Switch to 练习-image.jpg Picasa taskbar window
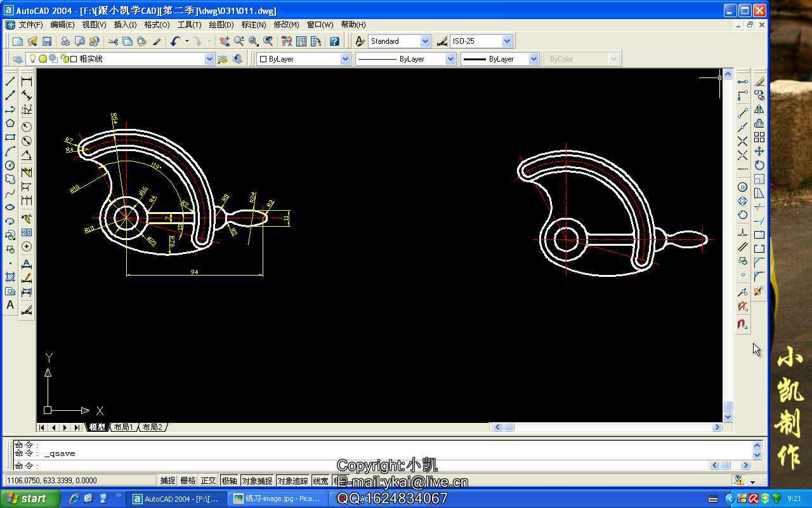The image size is (812, 508). (x=277, y=498)
